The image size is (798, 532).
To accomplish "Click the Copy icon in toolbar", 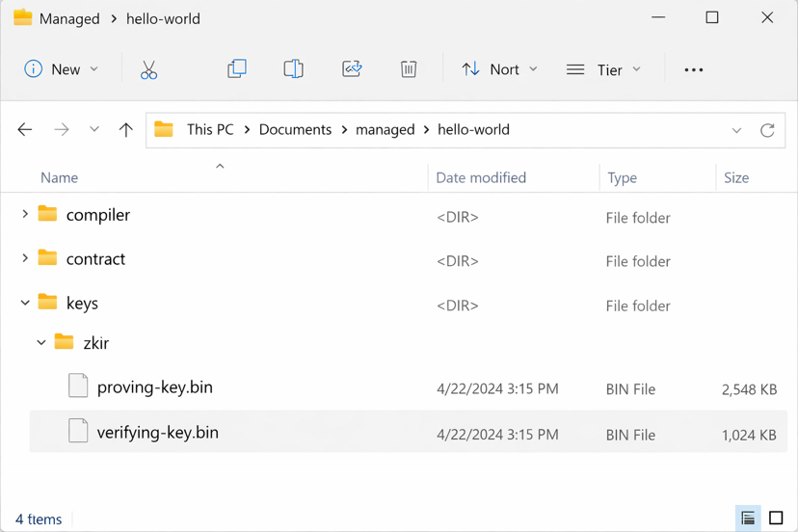I will (x=236, y=69).
